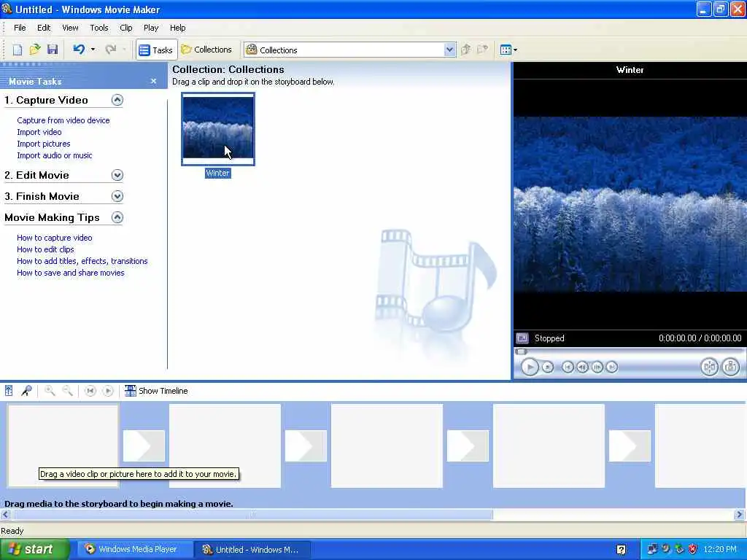Click the Windows Start button
The image size is (747, 560).
pyautogui.click(x=35, y=550)
